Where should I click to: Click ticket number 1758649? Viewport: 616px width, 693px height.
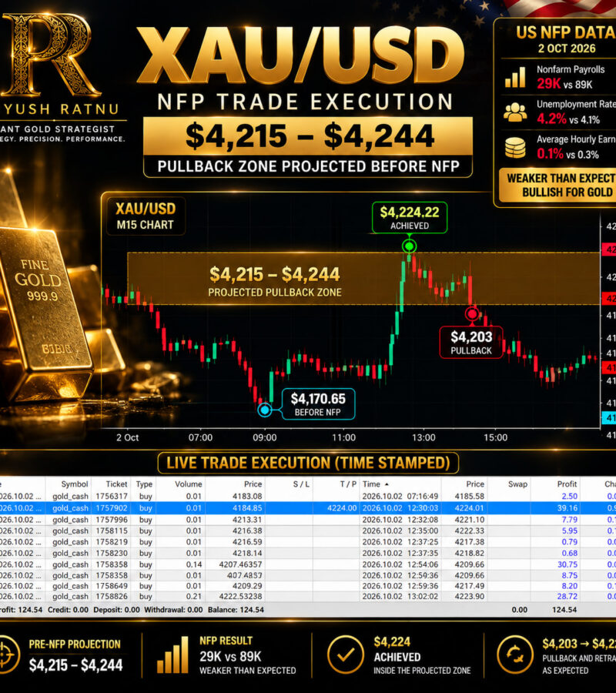(x=112, y=586)
